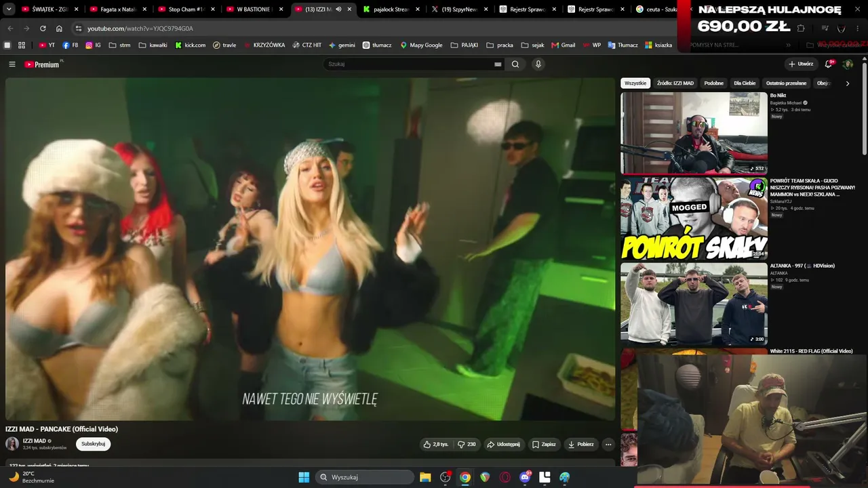The height and width of the screenshot is (488, 868).
Task: Start voice search with the microphone icon
Action: tap(538, 64)
